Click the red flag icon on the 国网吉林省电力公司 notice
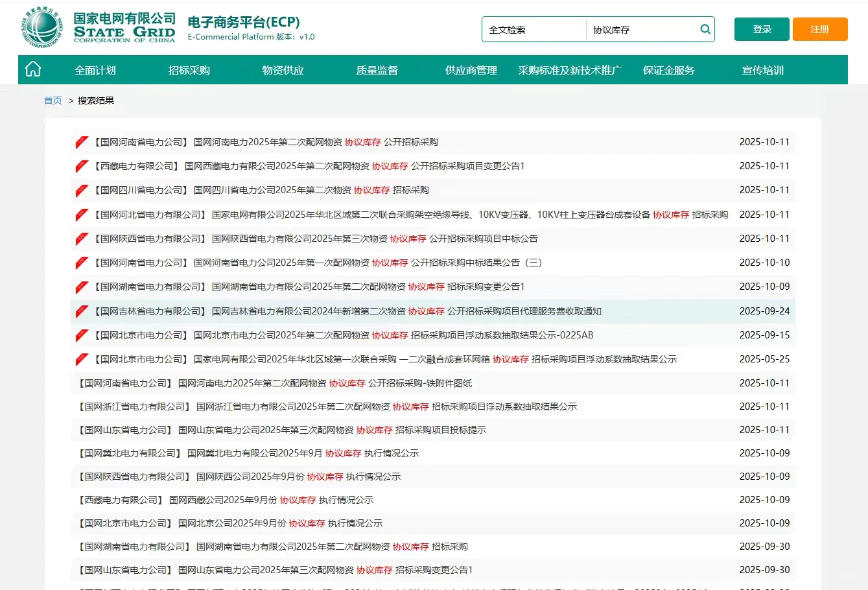Screen dimensions: 868x590 coord(81,311)
